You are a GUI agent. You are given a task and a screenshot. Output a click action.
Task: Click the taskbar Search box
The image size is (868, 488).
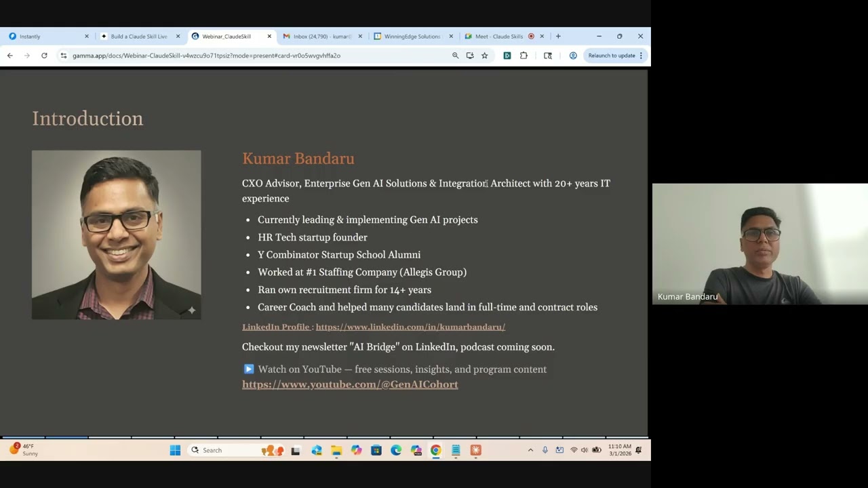click(x=236, y=450)
